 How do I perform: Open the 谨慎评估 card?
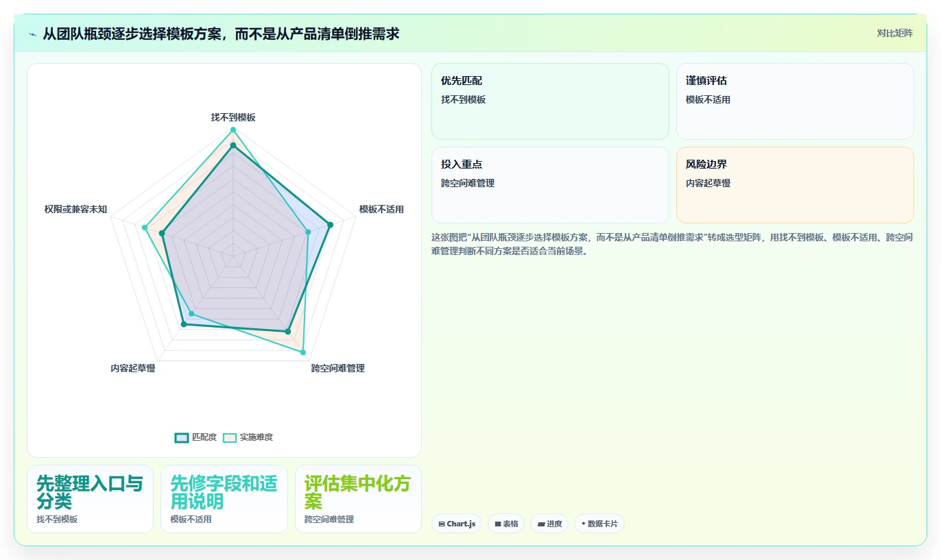click(795, 101)
